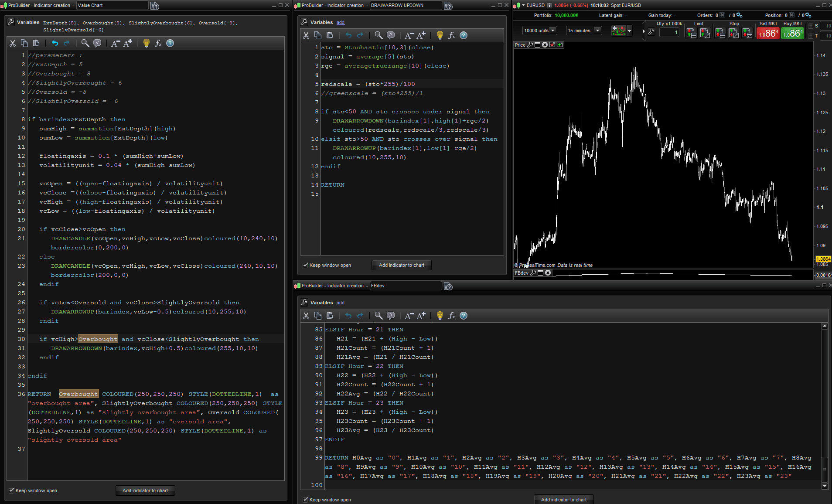
Task: Edit the Value Chart indicator name field
Action: (x=113, y=5)
